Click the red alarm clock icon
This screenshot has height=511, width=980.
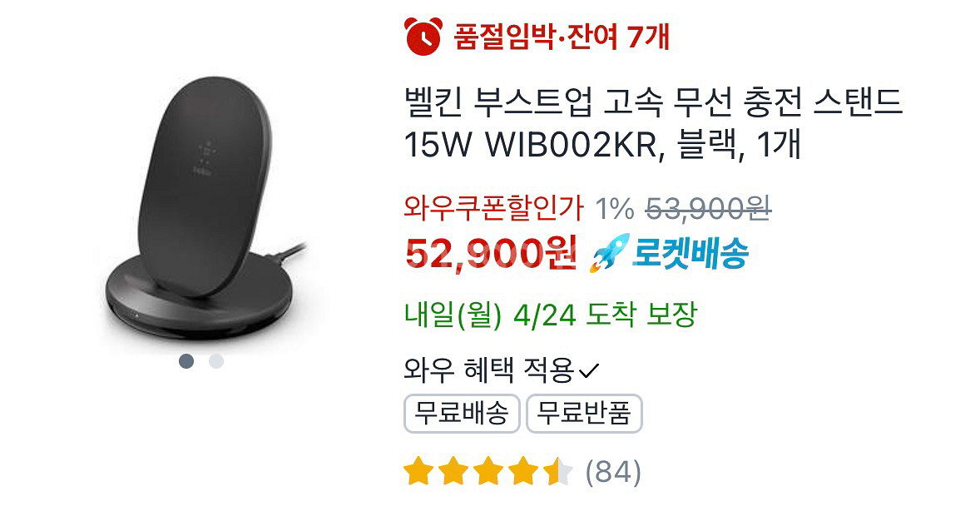[x=423, y=36]
